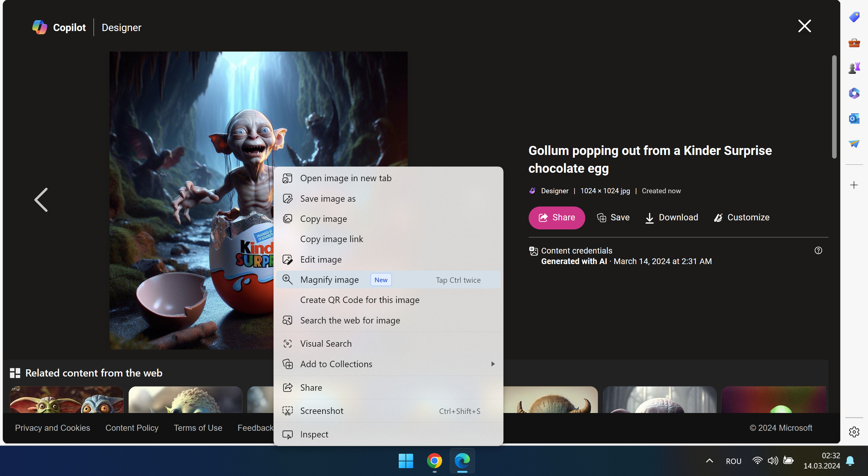Select Edit image in context menu
The width and height of the screenshot is (868, 476).
pyautogui.click(x=388, y=260)
